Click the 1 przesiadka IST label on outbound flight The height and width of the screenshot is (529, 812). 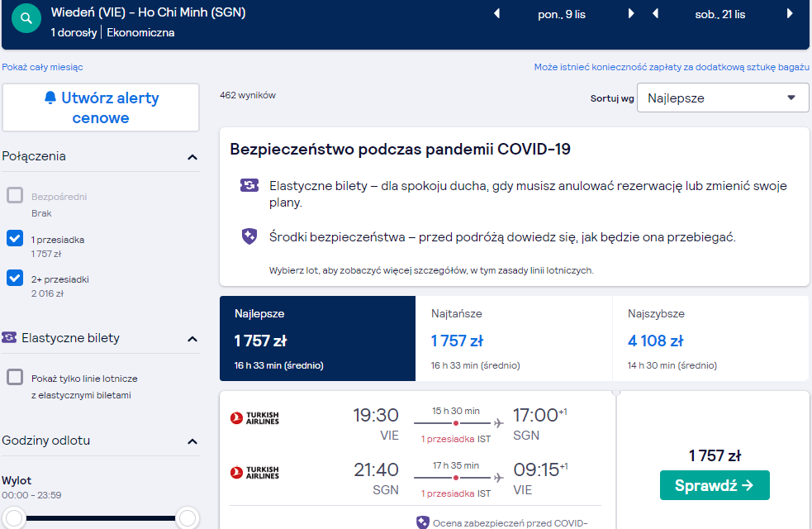pyautogui.click(x=456, y=439)
